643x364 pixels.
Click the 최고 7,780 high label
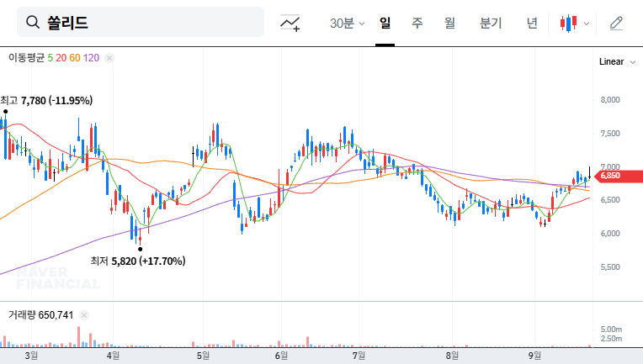point(46,100)
